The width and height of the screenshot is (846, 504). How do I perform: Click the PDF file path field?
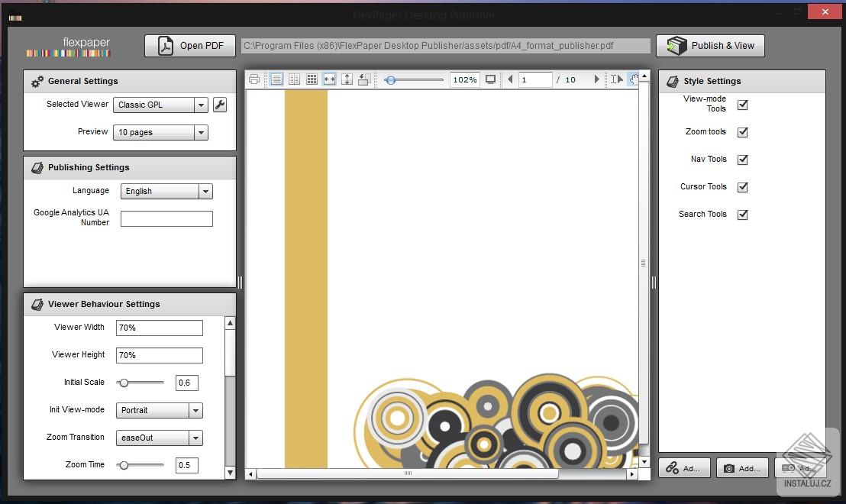click(x=445, y=46)
